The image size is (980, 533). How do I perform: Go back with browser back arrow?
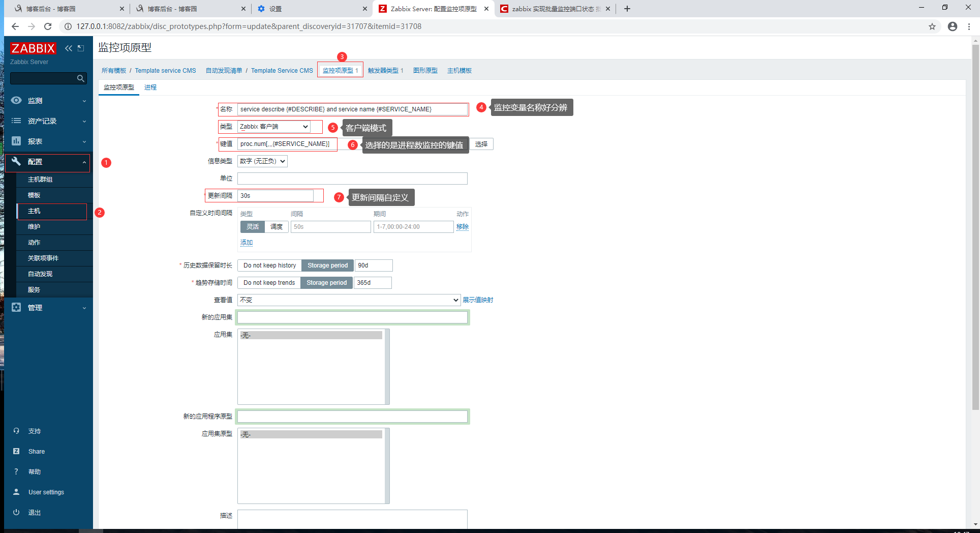15,26
